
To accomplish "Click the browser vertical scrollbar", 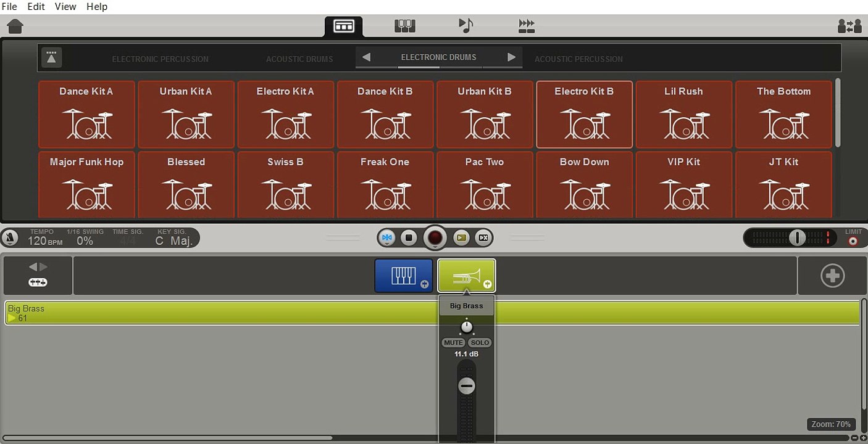I will tap(838, 112).
